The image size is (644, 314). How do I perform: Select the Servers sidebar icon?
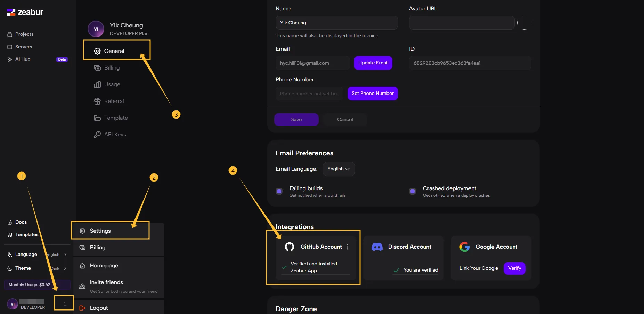(x=10, y=47)
